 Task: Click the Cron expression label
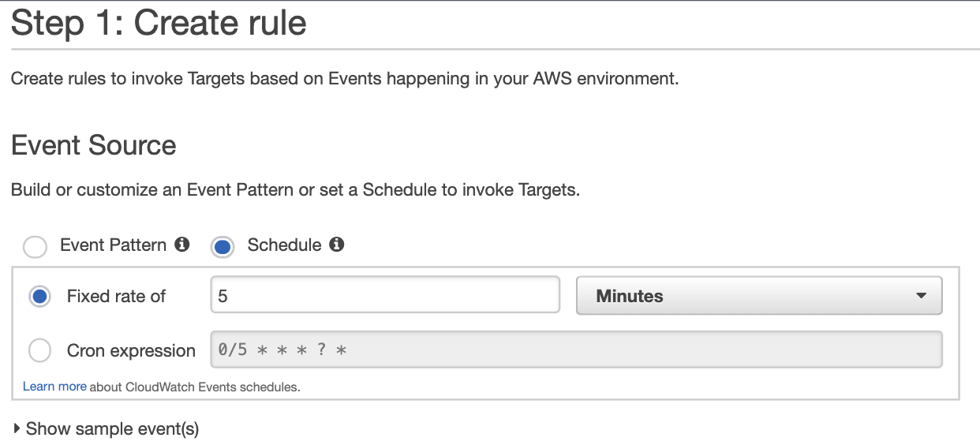tap(132, 350)
